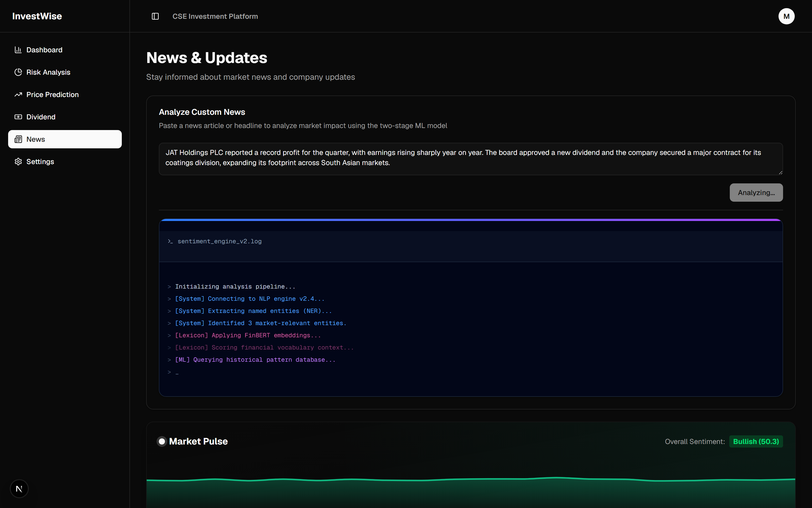Click the Risk Analysis pie chart icon

(18, 72)
